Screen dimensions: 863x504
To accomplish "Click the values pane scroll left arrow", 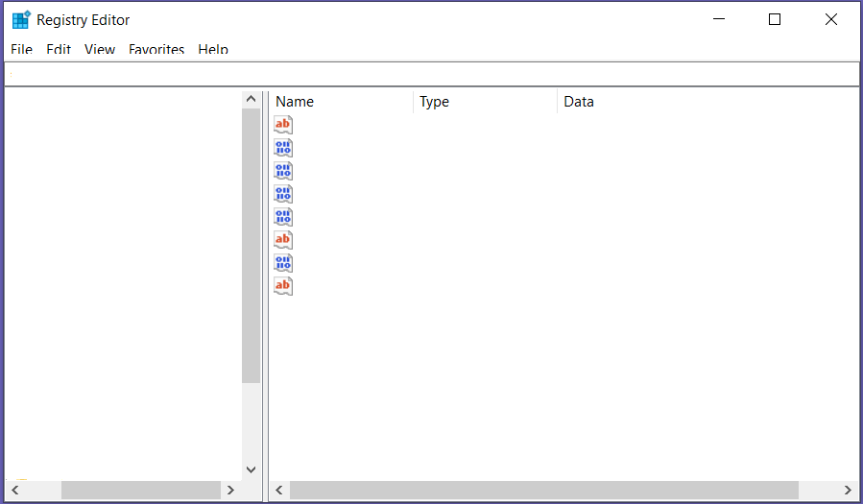I will click(279, 490).
